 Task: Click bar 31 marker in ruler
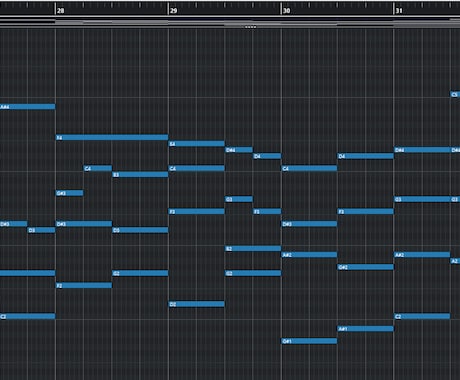pyautogui.click(x=399, y=11)
